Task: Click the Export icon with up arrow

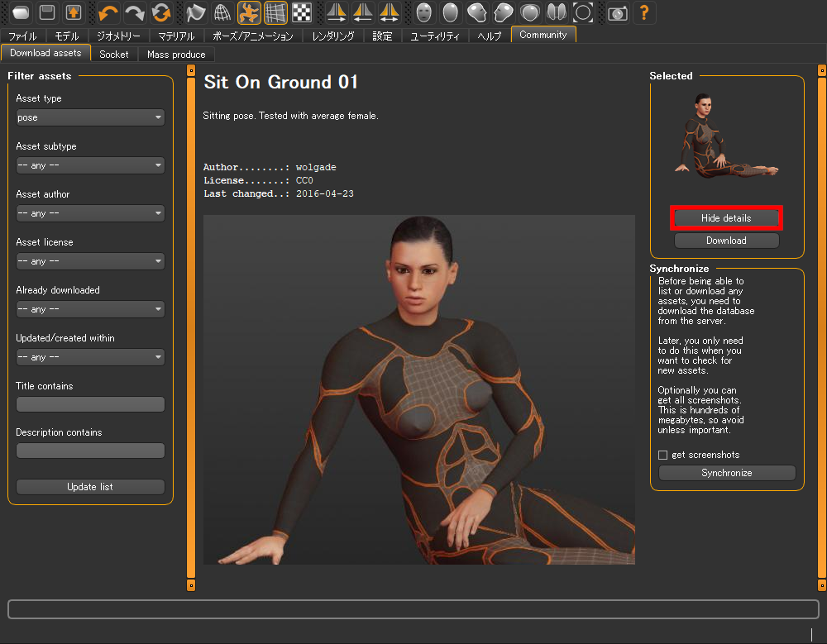Action: (74, 12)
